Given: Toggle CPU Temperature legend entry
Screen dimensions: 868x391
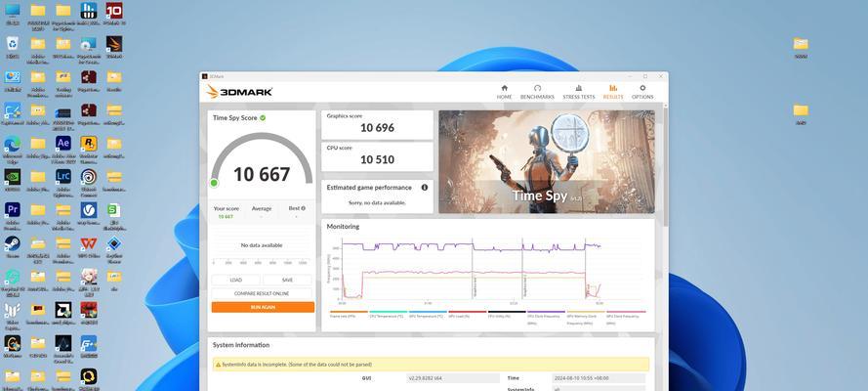Looking at the screenshot, I should click(388, 314).
